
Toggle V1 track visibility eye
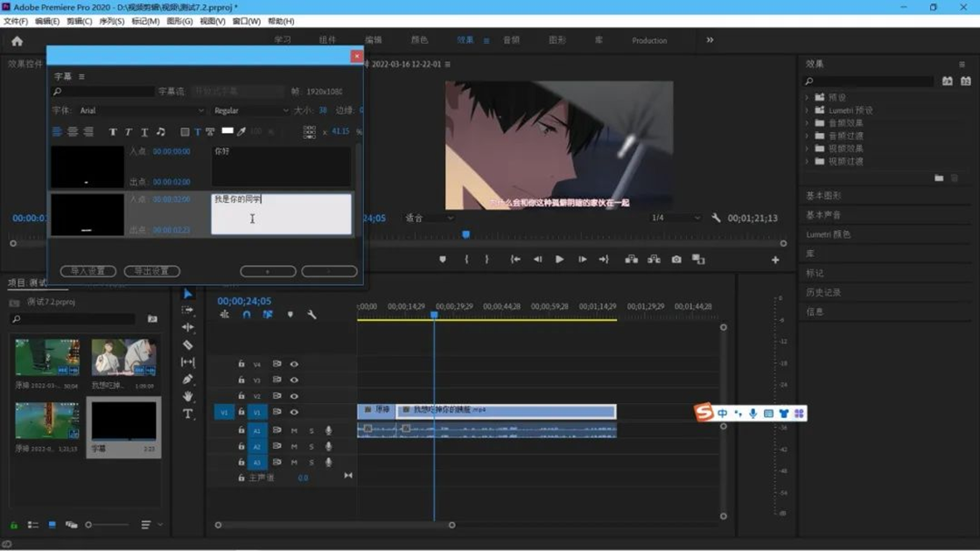[294, 412]
